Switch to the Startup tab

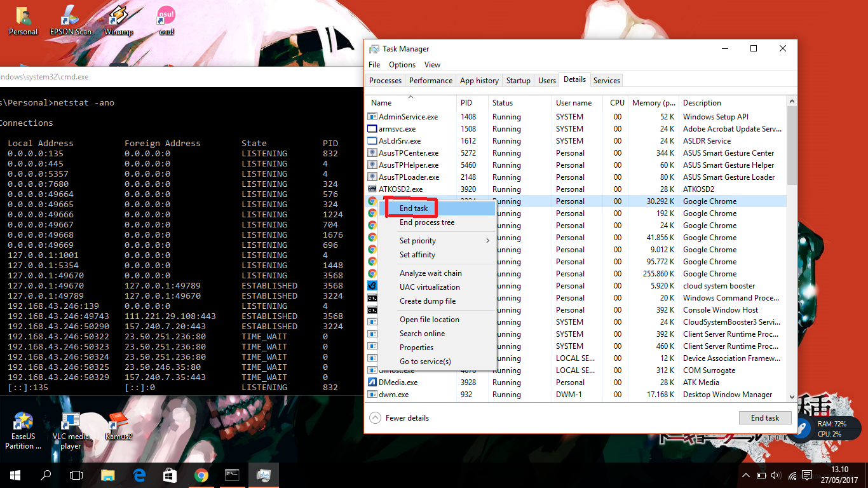[x=519, y=81]
